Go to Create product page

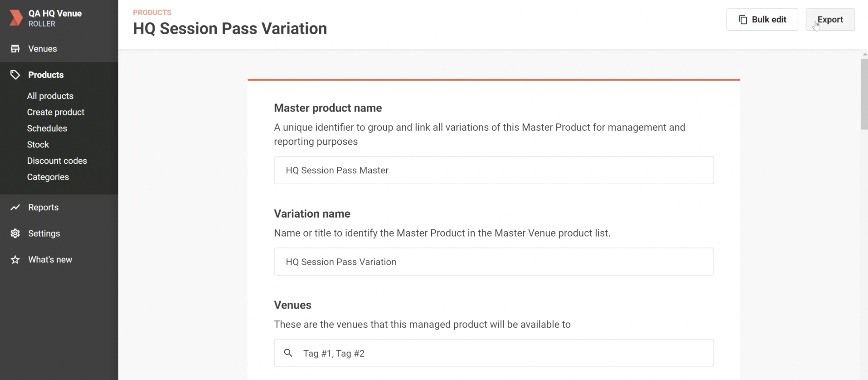click(x=56, y=112)
